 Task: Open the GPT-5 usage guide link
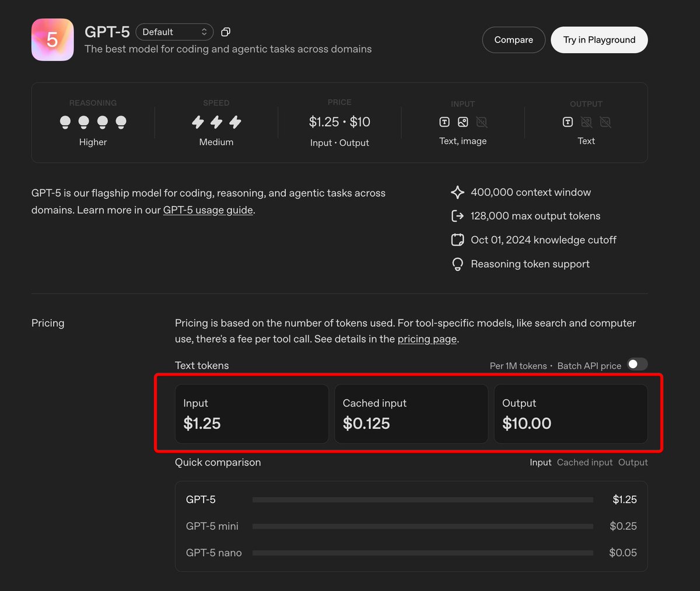(x=208, y=210)
